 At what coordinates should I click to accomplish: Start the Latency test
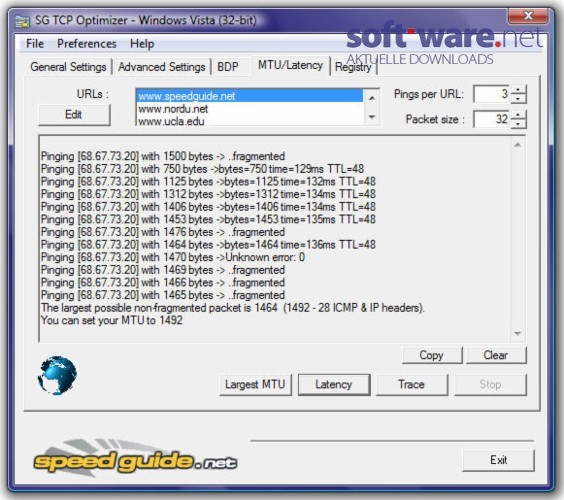[x=334, y=385]
